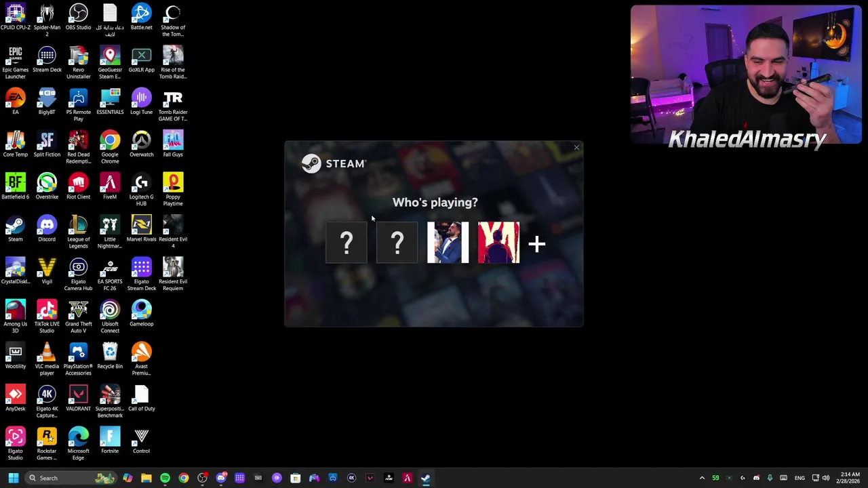This screenshot has width=868, height=488.
Task: Open Gameloop desktop shortcut
Action: [141, 314]
